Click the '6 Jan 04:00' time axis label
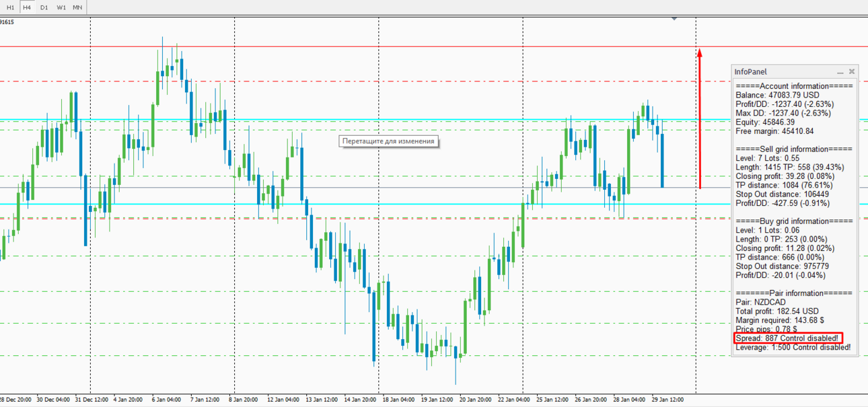The width and height of the screenshot is (868, 407). pyautogui.click(x=166, y=400)
